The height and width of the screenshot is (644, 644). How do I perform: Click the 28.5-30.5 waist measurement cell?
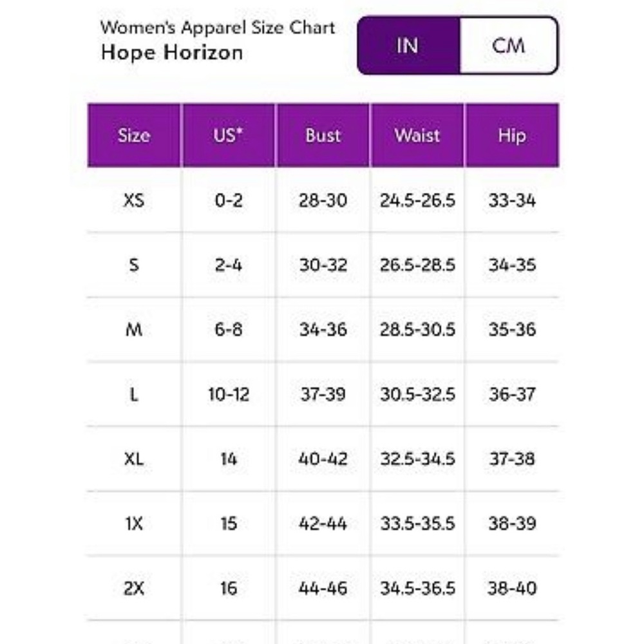[x=417, y=329]
